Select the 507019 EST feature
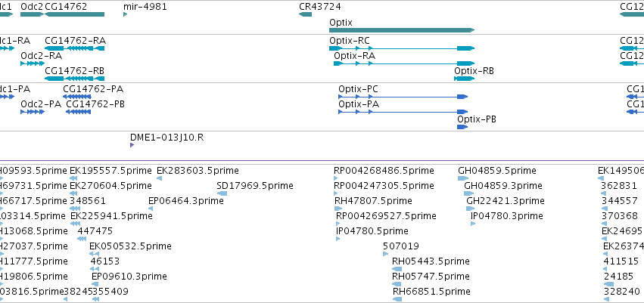Image resolution: width=644 pixels, height=303 pixels. [x=385, y=254]
